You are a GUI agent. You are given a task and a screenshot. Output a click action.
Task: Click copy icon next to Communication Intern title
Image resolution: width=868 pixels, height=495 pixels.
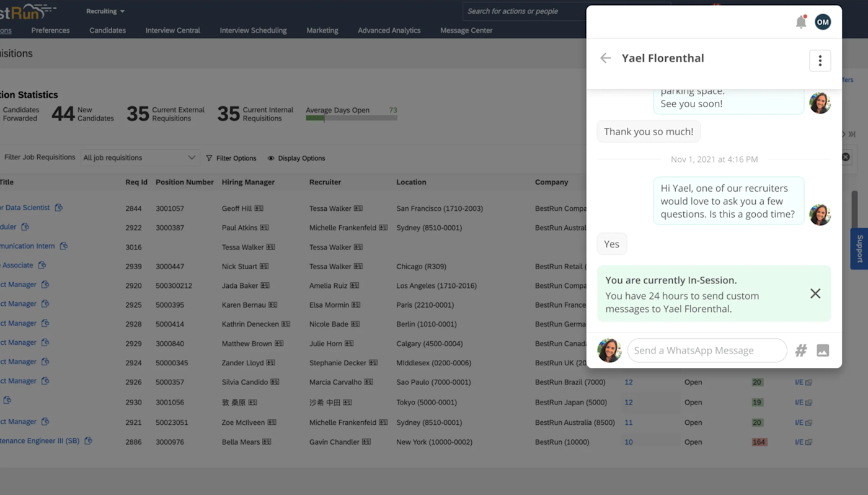(x=63, y=246)
